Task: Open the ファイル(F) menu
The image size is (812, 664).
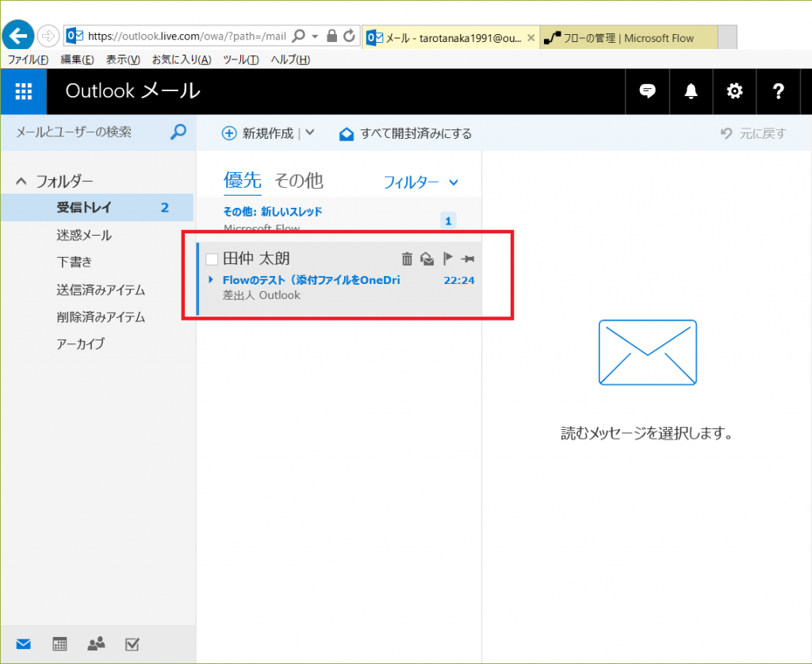Action: coord(28,59)
